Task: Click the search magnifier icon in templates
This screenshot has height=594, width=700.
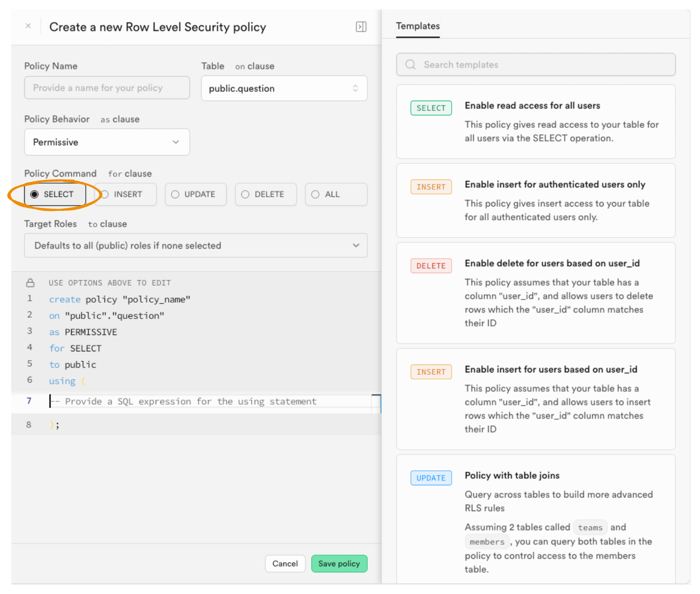Action: 410,65
